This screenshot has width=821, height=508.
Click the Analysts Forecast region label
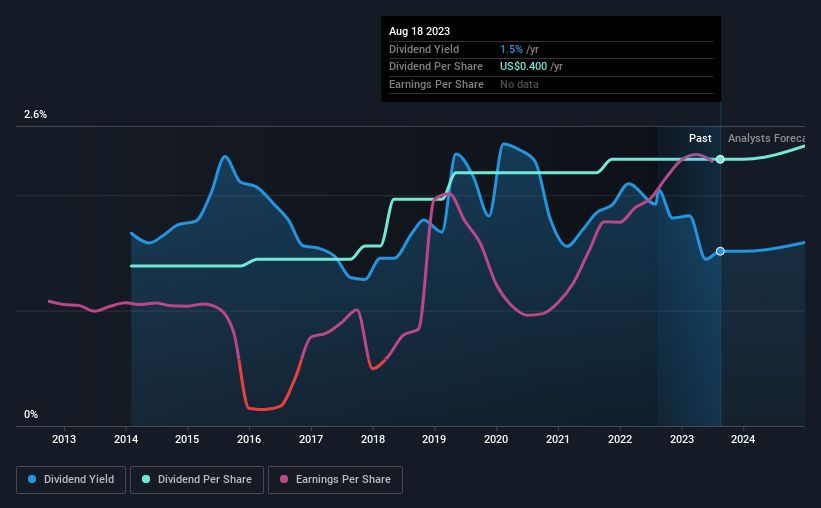pos(766,138)
